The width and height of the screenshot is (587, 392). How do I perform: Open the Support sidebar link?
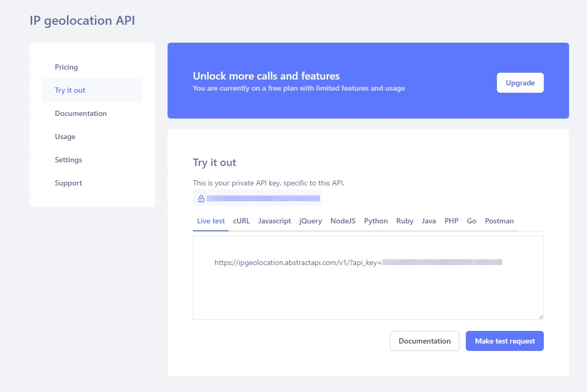[x=68, y=183]
